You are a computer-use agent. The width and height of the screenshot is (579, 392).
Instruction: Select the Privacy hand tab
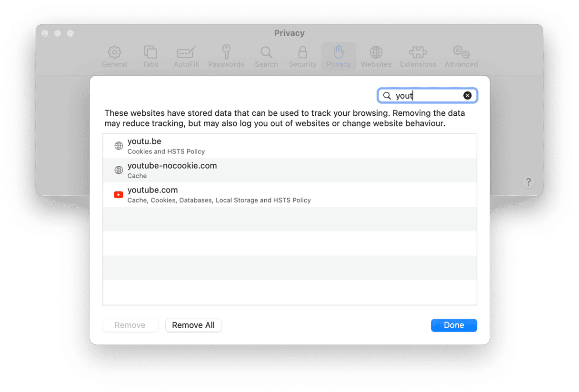point(339,57)
